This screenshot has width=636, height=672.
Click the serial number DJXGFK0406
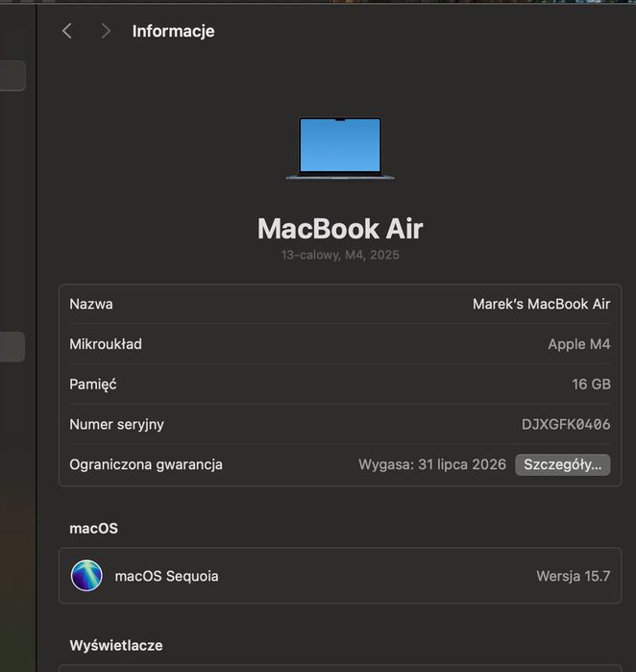click(x=566, y=425)
